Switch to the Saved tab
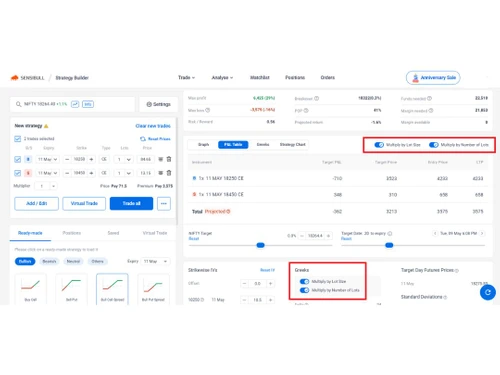The image size is (500, 375). click(x=113, y=233)
